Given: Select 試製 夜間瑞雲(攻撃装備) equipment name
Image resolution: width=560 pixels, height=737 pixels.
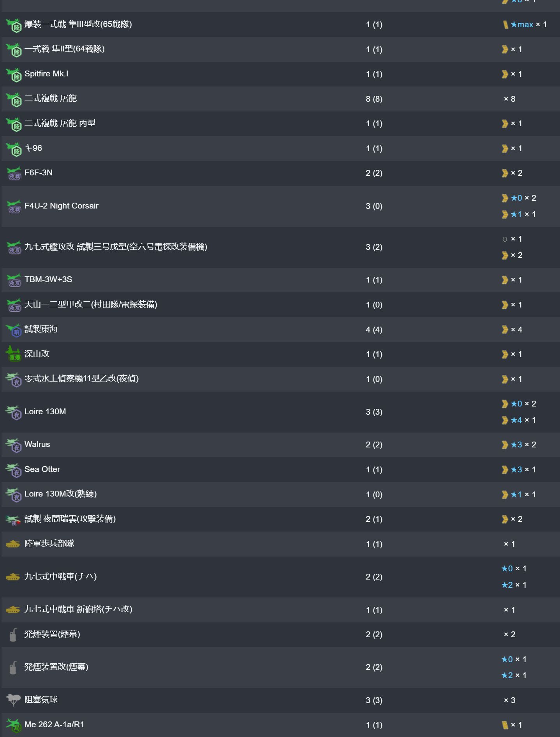Looking at the screenshot, I should 70,519.
